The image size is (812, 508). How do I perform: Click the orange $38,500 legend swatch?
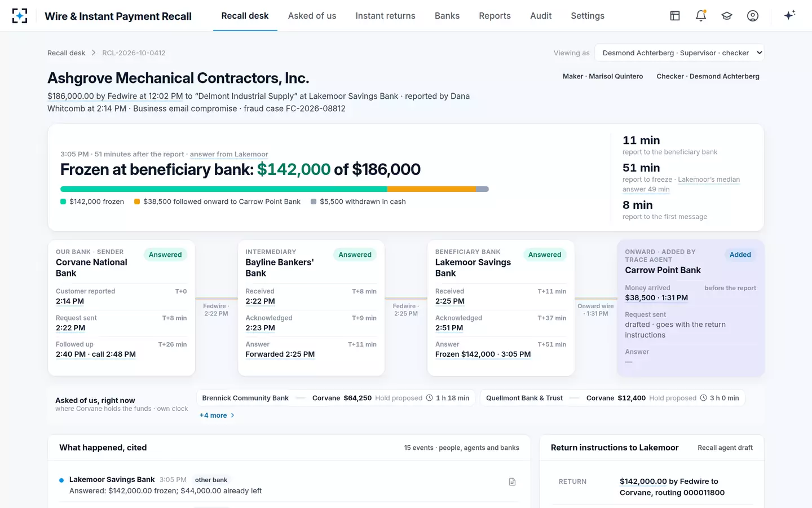click(x=137, y=202)
